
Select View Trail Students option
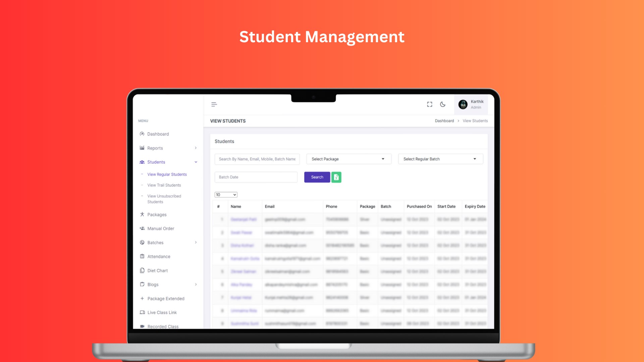click(164, 185)
